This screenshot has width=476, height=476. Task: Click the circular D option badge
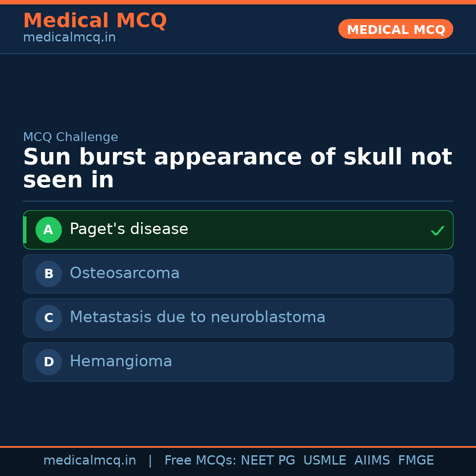48,362
